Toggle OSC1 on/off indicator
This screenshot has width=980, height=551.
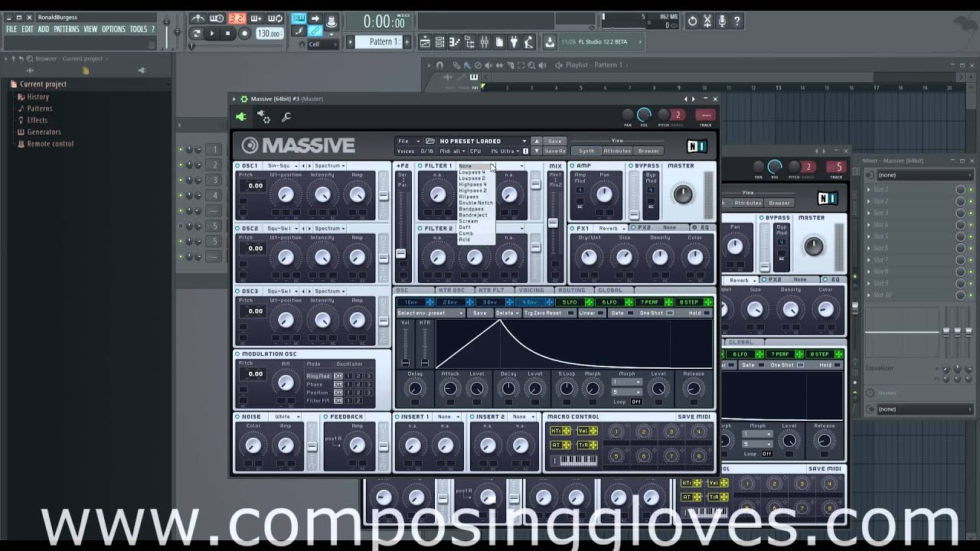[238, 165]
